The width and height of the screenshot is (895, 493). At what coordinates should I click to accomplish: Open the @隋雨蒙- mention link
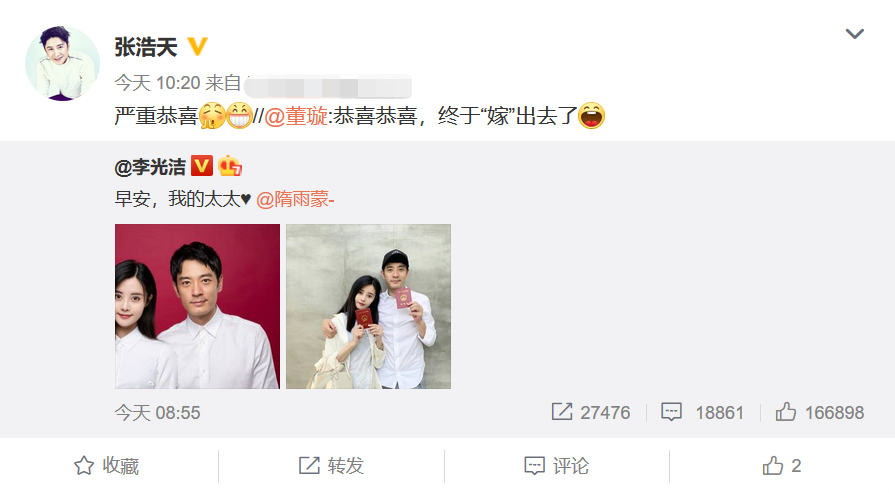[295, 199]
